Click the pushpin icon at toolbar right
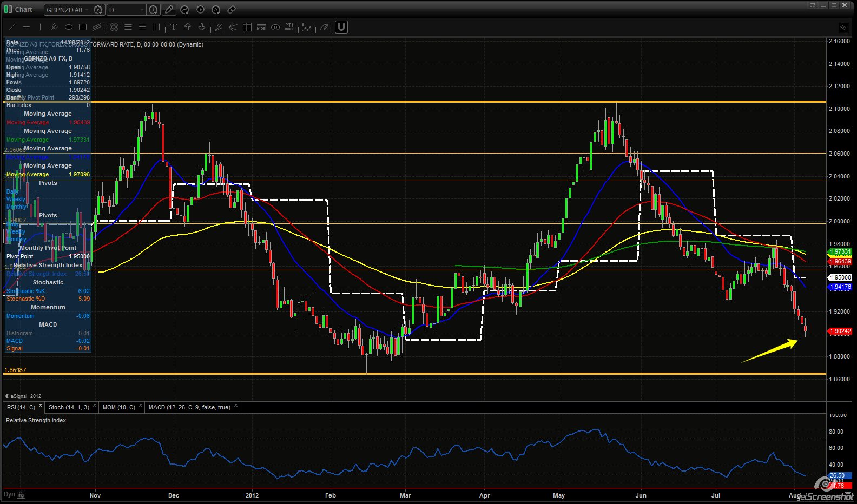 [843, 27]
